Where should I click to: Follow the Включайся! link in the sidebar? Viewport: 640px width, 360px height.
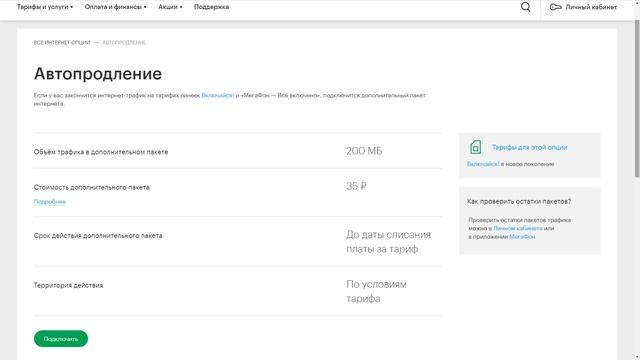[x=483, y=164]
